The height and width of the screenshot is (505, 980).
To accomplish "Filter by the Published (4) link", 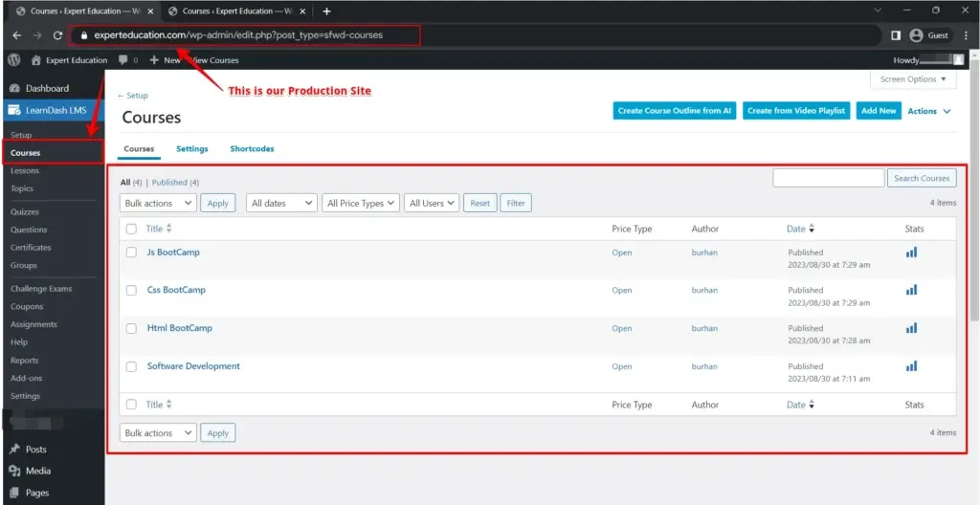I will 175,183.
